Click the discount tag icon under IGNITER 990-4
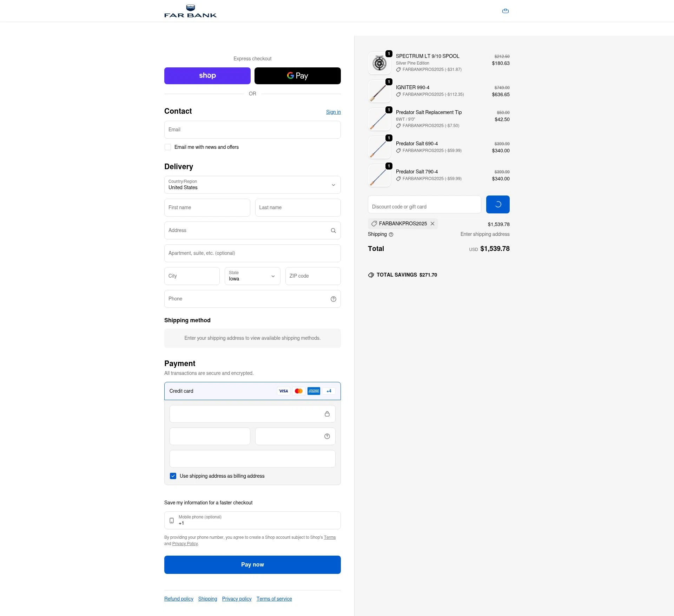 (398, 94)
